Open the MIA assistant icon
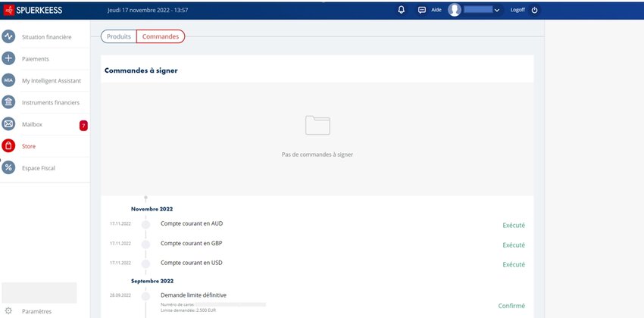 tap(8, 80)
